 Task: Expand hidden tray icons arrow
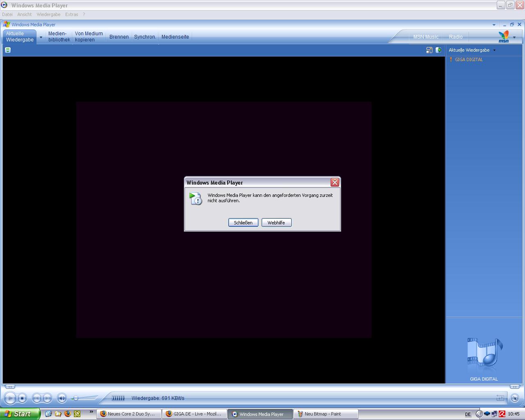click(479, 414)
